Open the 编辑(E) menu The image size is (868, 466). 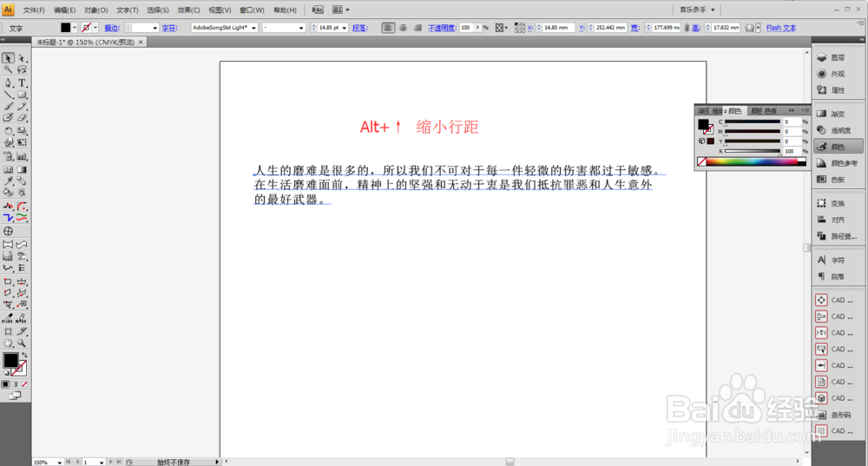pos(65,10)
